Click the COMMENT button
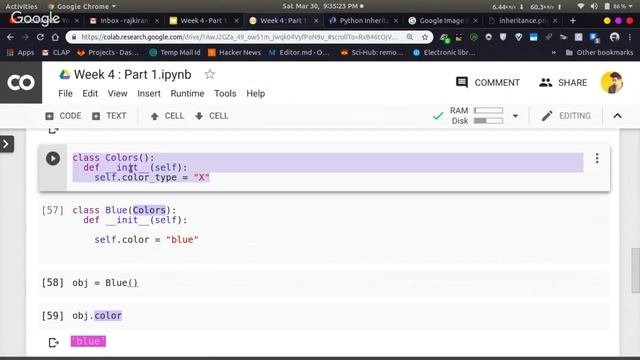The image size is (640, 360). [487, 82]
